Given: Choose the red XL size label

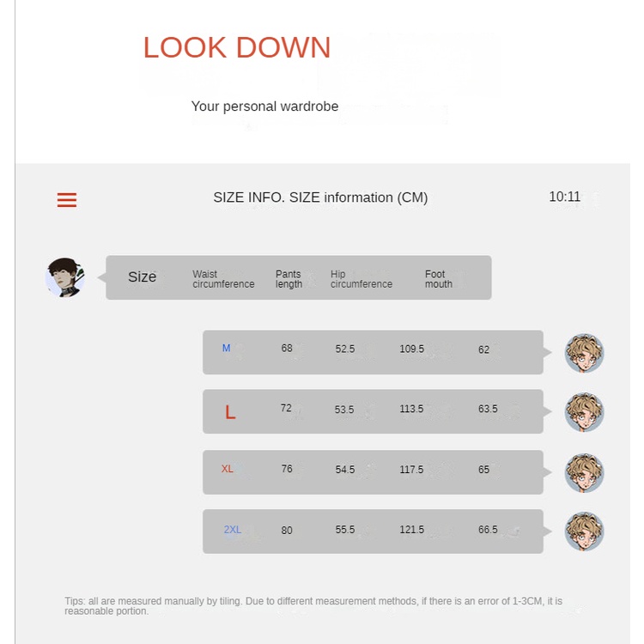Looking at the screenshot, I should pos(228,469).
